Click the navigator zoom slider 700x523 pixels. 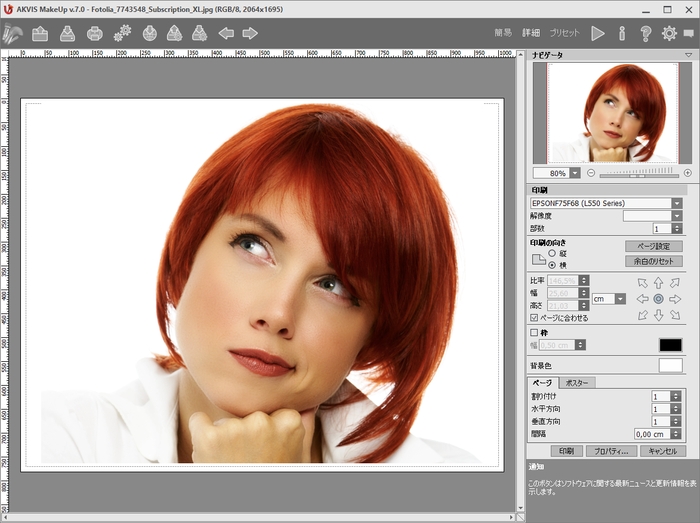[x=639, y=174]
